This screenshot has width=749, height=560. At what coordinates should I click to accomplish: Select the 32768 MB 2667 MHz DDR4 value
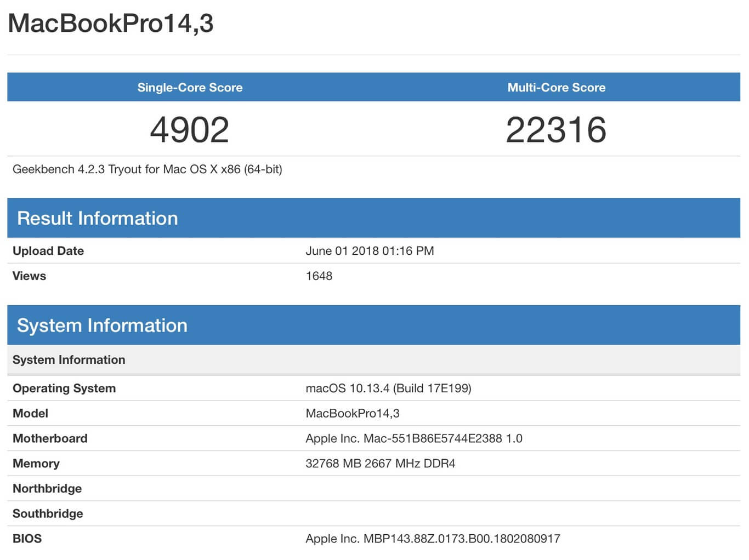381,464
